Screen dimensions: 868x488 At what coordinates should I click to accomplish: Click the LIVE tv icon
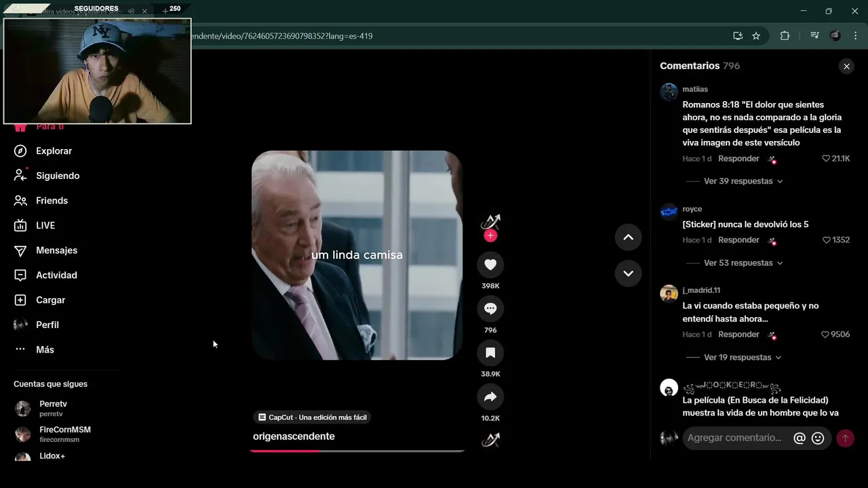[20, 226]
